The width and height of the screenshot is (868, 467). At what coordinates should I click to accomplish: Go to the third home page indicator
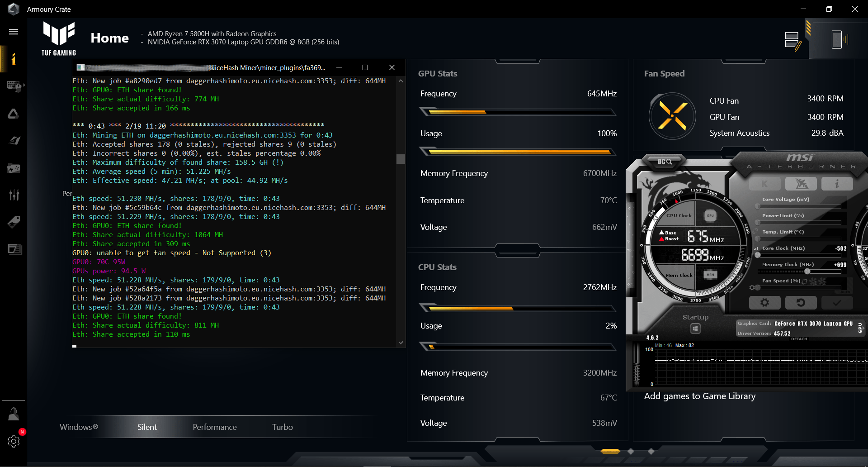click(x=651, y=451)
